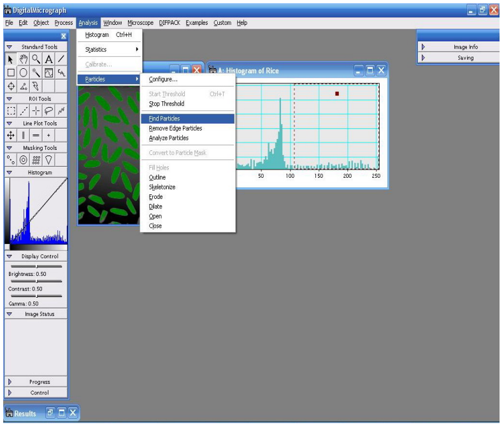Open the Configure... particles option
The width and height of the screenshot is (504, 427).
(163, 80)
